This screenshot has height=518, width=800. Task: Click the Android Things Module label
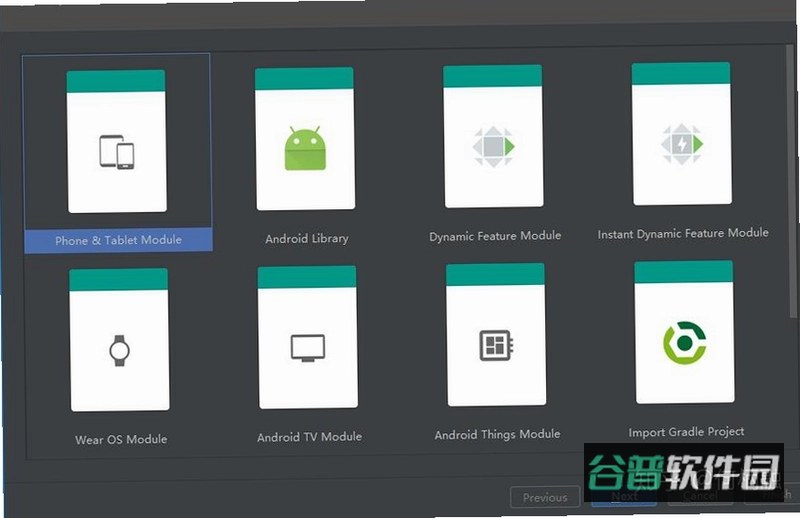[x=497, y=434]
